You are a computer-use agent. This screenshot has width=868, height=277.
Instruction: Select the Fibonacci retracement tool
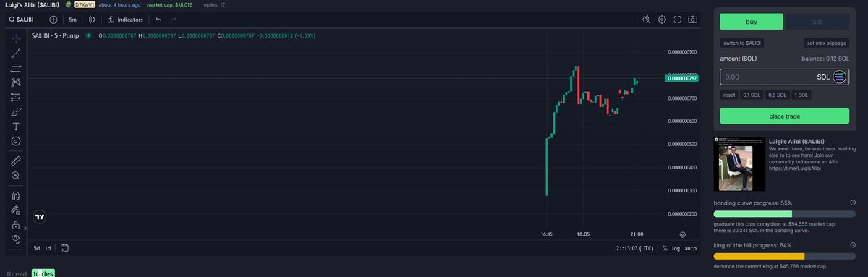tap(16, 68)
